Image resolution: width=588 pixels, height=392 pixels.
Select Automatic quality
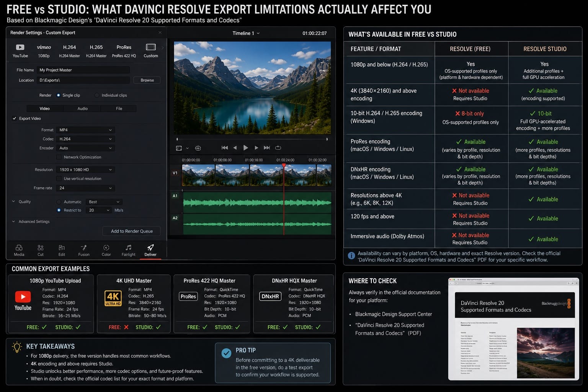click(59, 202)
